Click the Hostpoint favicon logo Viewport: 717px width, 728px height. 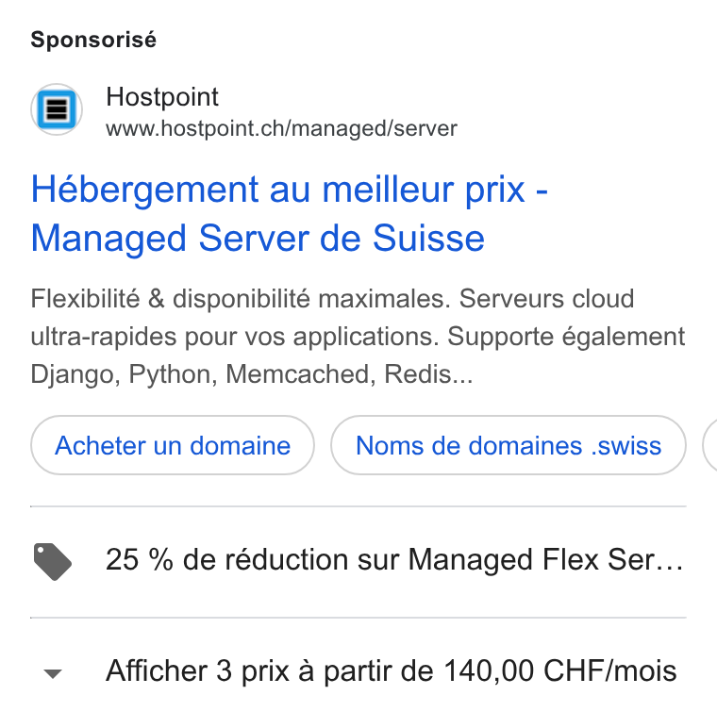(57, 109)
